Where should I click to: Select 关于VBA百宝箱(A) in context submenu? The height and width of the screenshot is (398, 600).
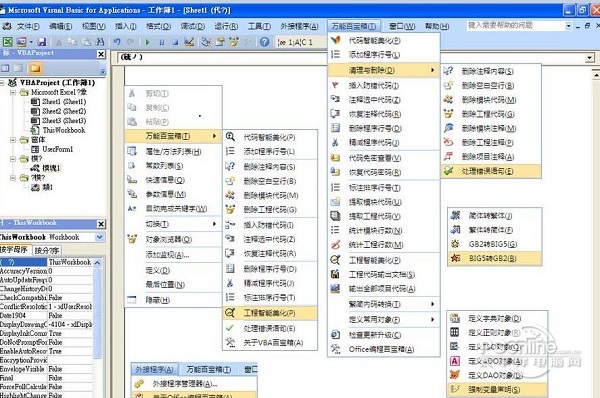tap(270, 343)
